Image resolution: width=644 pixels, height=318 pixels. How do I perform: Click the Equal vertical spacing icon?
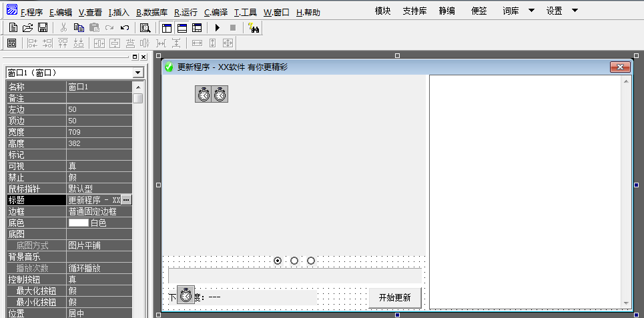pos(176,43)
